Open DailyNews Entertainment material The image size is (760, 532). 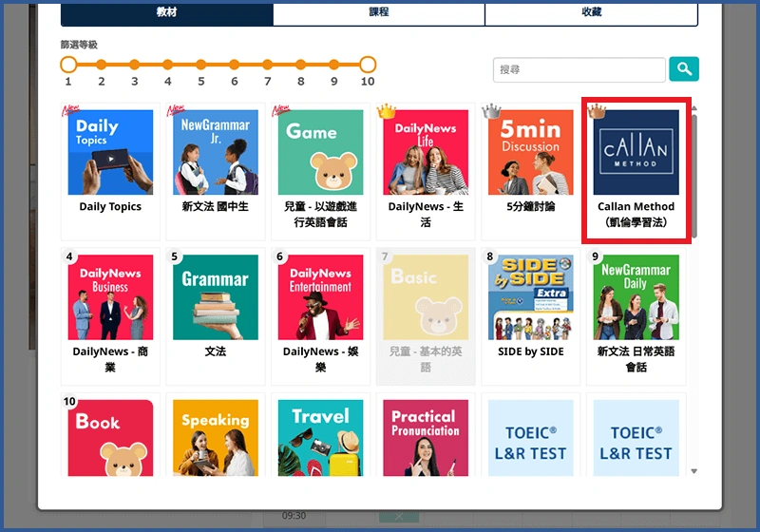(x=320, y=316)
